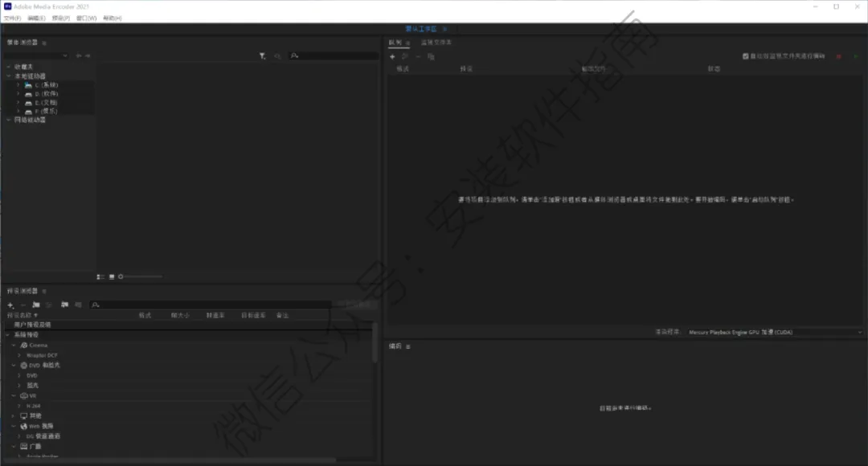Create a new preset with plus icon
The width and height of the screenshot is (868, 466).
(x=10, y=305)
